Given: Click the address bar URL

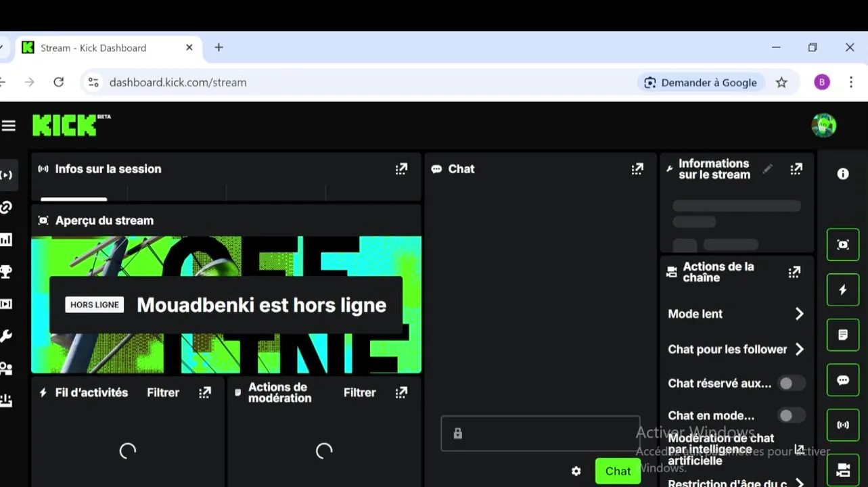Looking at the screenshot, I should [x=178, y=83].
